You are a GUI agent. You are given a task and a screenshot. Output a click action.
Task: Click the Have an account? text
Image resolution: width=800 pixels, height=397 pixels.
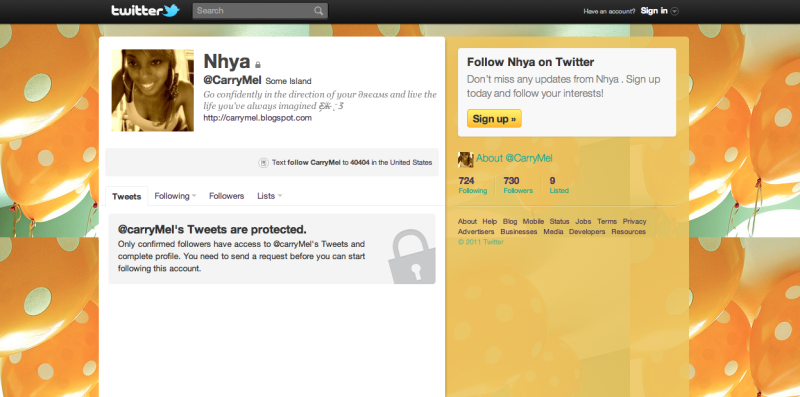click(609, 11)
